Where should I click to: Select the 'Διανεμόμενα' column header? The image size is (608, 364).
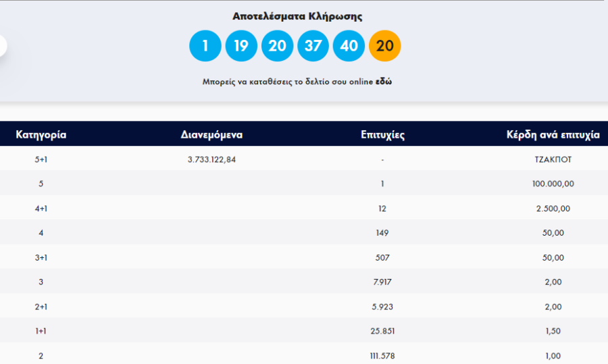tap(211, 134)
